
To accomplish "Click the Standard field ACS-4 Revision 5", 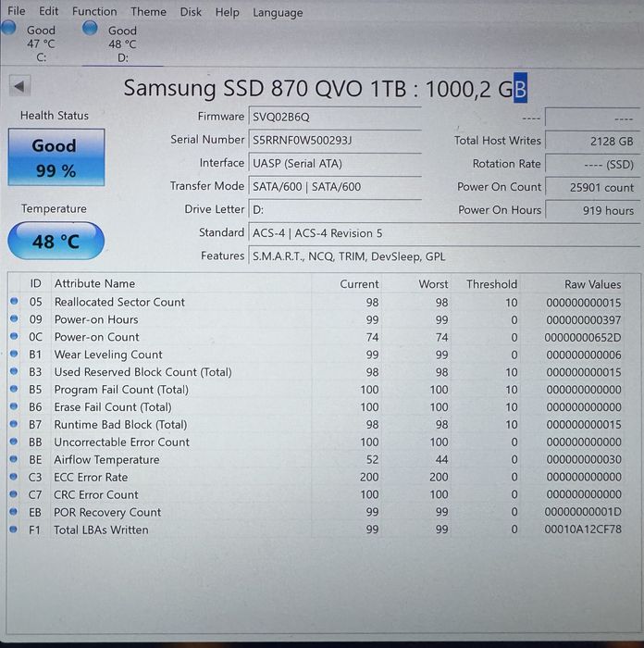I will tap(444, 233).
